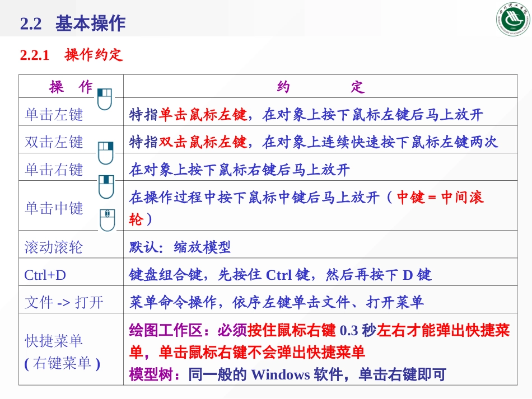Click the red text 单击鼠标左键

coord(203,115)
